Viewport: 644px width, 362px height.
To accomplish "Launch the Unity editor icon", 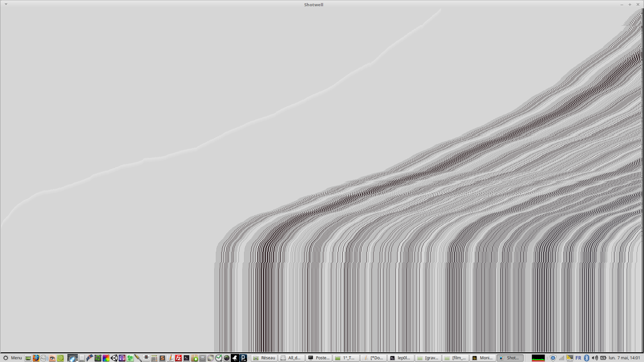I will (x=114, y=358).
